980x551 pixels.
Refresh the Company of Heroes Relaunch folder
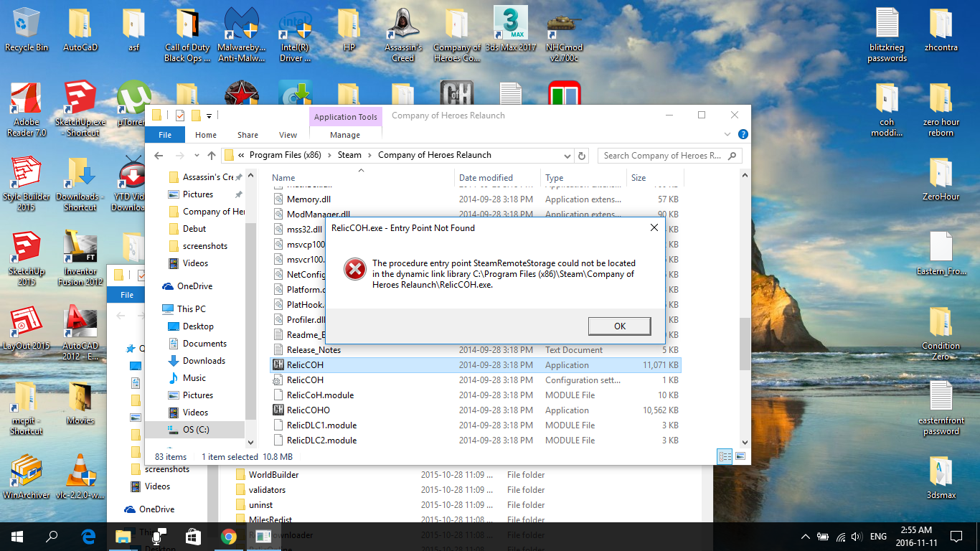click(x=583, y=155)
